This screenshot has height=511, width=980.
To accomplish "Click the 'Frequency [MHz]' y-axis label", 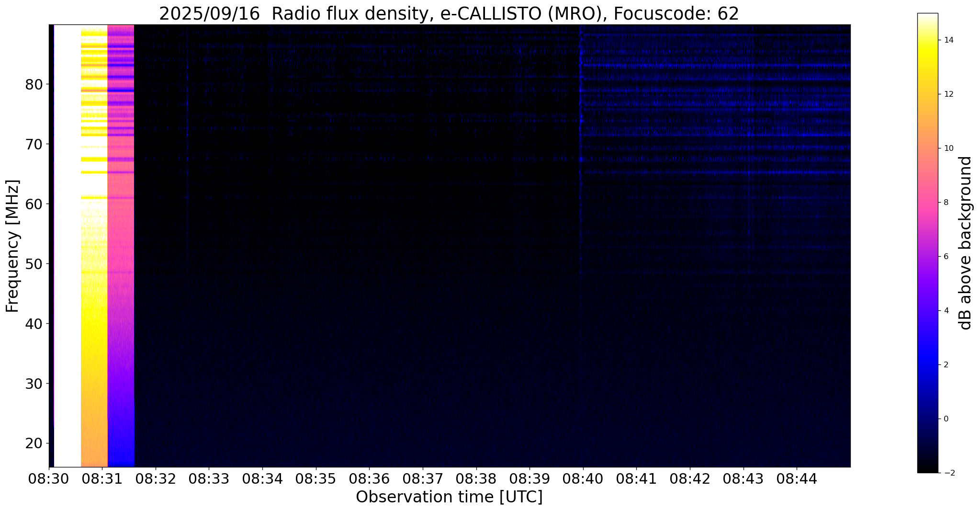I will (x=12, y=246).
